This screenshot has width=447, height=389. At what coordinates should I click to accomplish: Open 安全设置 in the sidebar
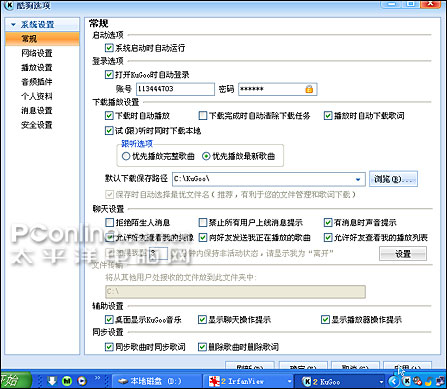click(37, 125)
